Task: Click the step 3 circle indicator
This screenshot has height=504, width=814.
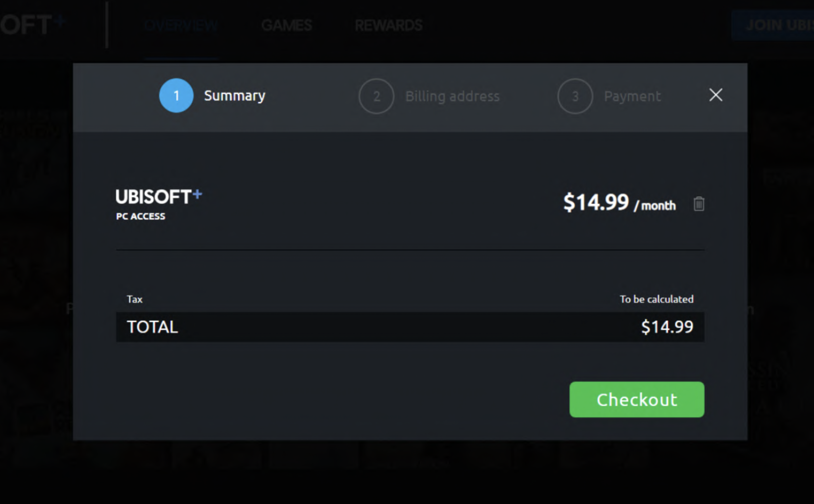Action: pyautogui.click(x=575, y=96)
